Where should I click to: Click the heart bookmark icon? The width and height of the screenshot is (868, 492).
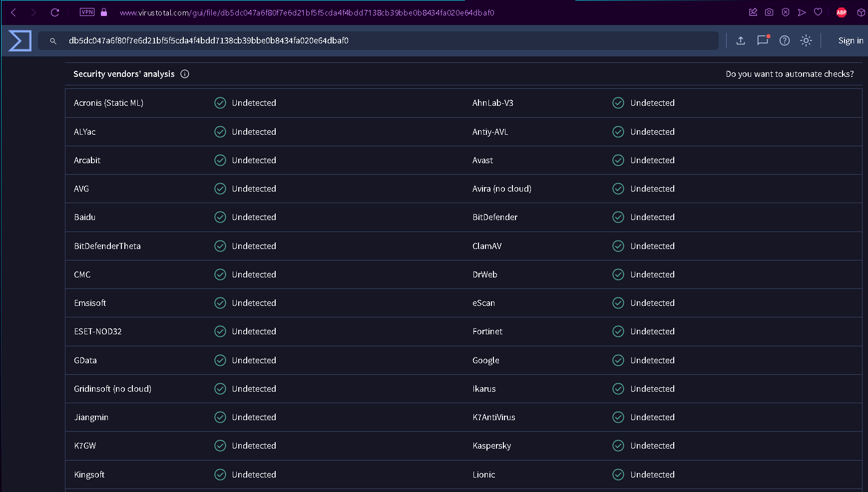coord(818,12)
